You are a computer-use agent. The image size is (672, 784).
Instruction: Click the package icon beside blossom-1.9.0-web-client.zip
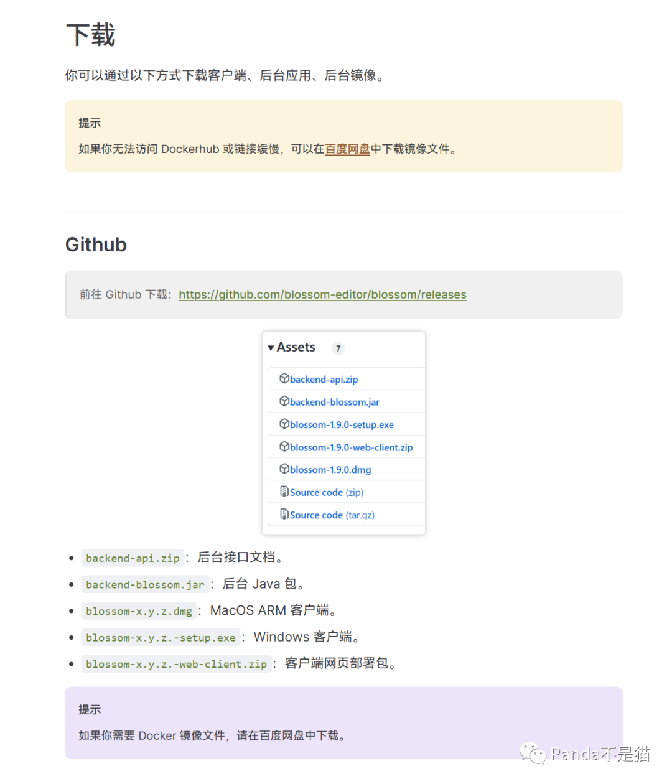[x=284, y=446]
